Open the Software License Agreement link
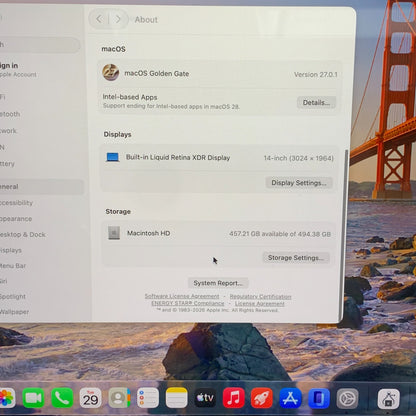416x416 pixels. 182,296
